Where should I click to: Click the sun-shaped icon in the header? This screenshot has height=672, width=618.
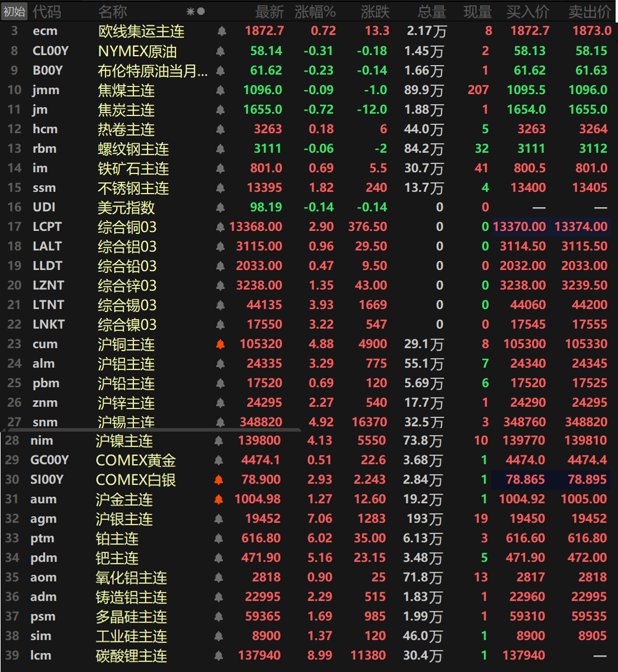click(190, 11)
